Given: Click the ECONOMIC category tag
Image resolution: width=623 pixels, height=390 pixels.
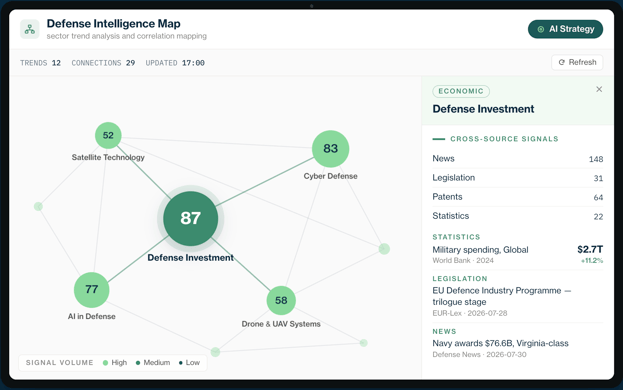Looking at the screenshot, I should coord(461,91).
